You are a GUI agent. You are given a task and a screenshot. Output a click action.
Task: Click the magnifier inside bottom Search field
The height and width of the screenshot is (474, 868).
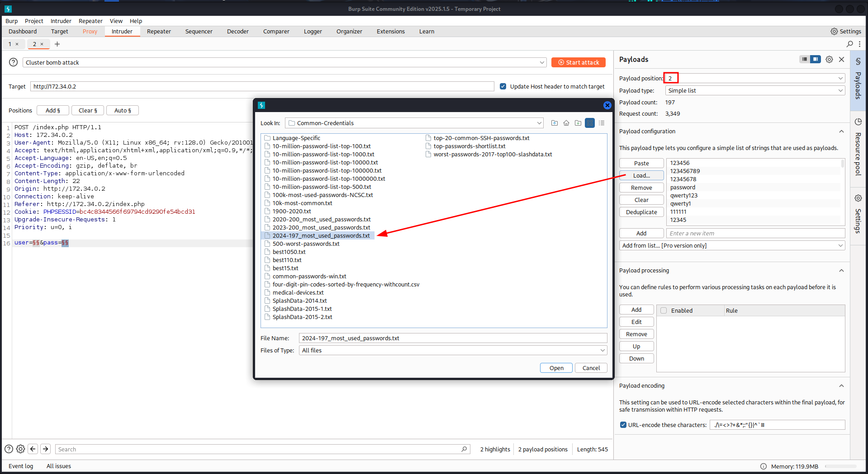pos(464,449)
